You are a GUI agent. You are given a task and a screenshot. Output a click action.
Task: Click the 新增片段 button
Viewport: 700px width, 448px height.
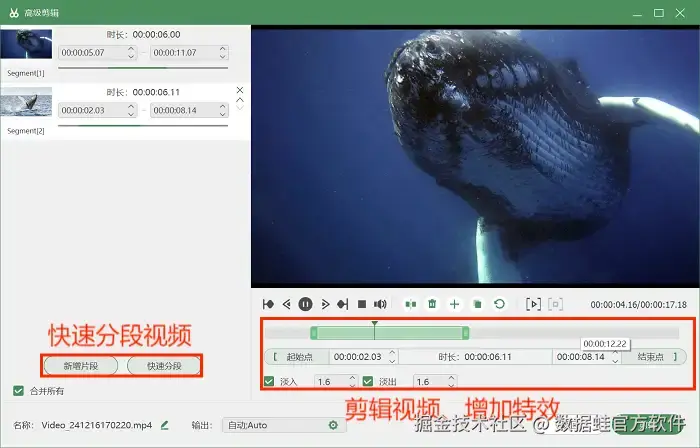point(80,366)
